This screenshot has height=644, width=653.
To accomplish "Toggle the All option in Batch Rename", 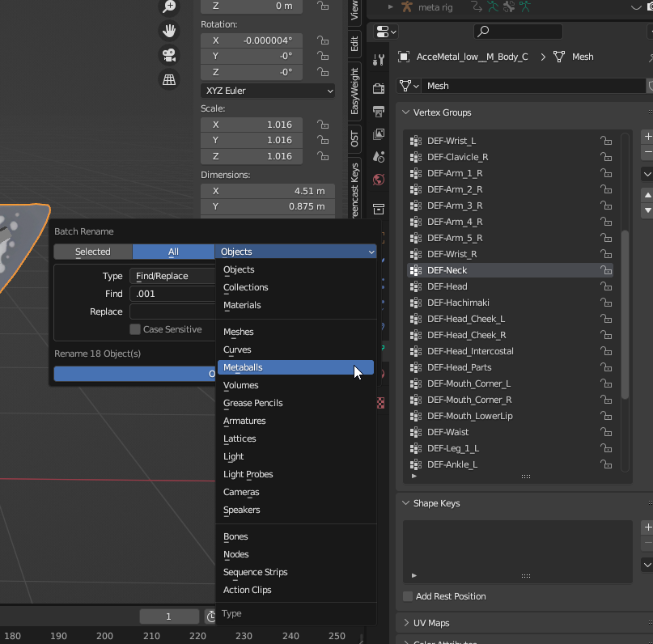I will coord(173,252).
